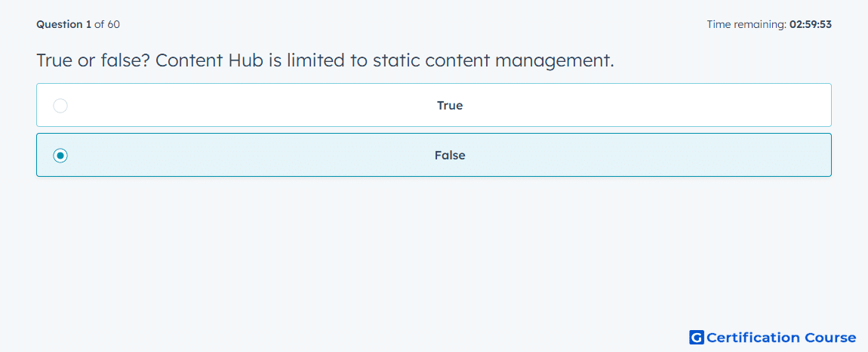
Task: Click the G logo icon
Action: 697,338
